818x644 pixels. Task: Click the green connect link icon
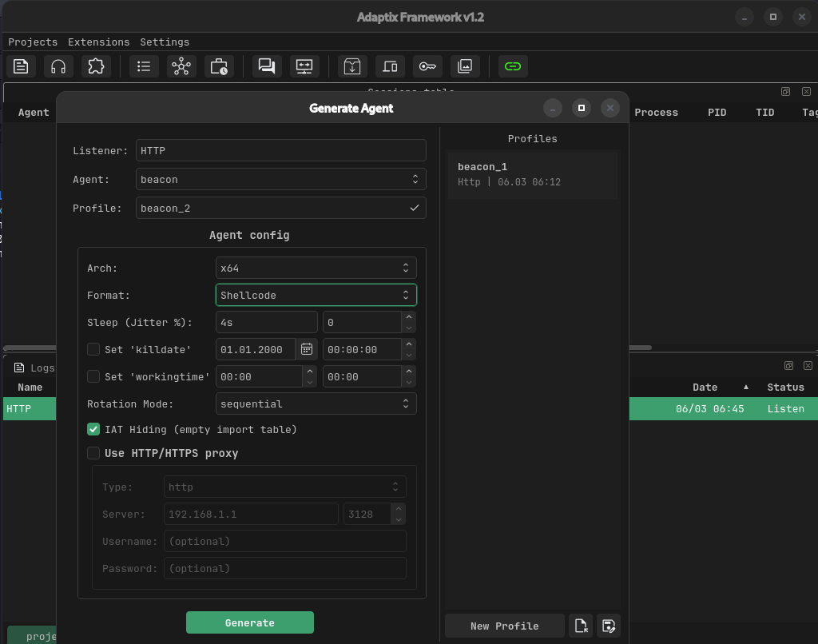[513, 66]
